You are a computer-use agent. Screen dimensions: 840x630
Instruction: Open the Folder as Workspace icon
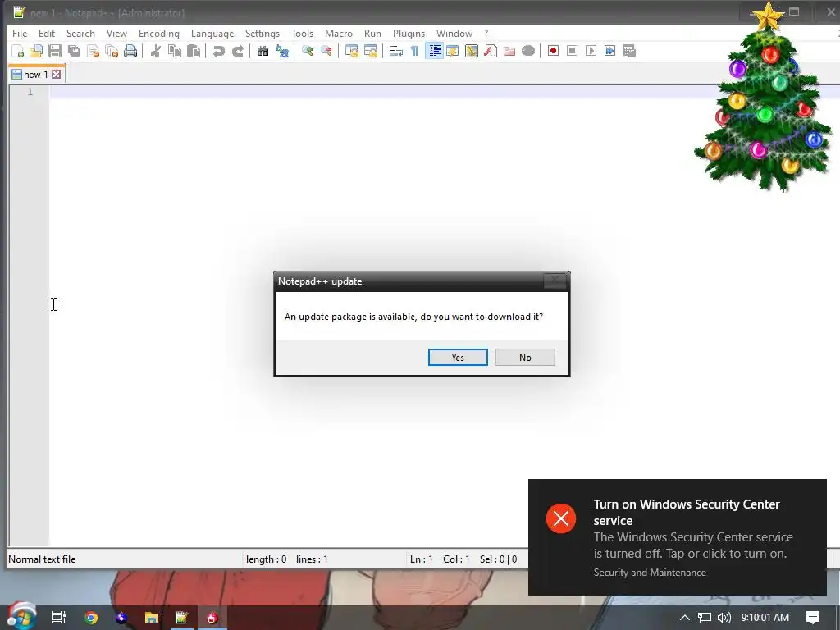coord(509,51)
